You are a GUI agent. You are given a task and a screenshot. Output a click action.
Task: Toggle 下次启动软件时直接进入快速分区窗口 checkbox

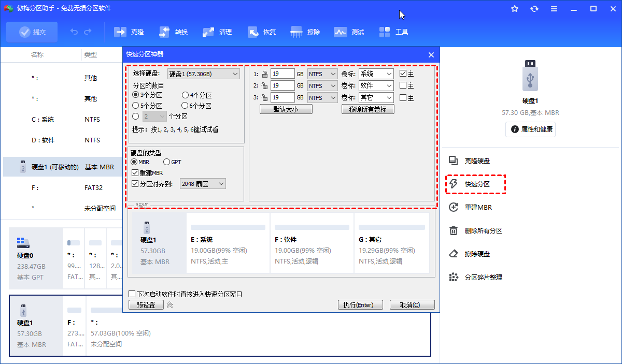(132, 294)
